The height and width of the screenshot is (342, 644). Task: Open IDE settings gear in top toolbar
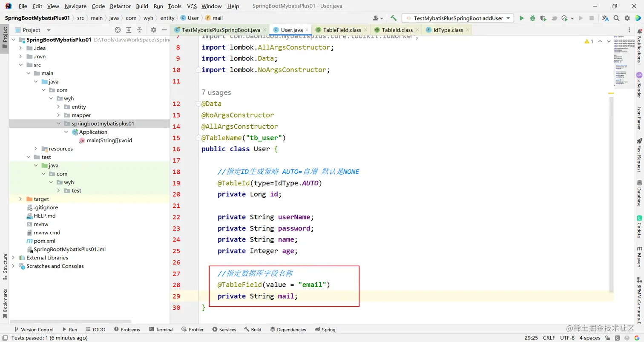[627, 18]
